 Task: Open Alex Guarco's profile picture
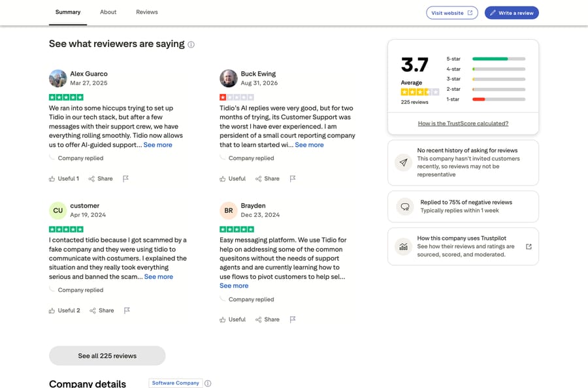[57, 78]
